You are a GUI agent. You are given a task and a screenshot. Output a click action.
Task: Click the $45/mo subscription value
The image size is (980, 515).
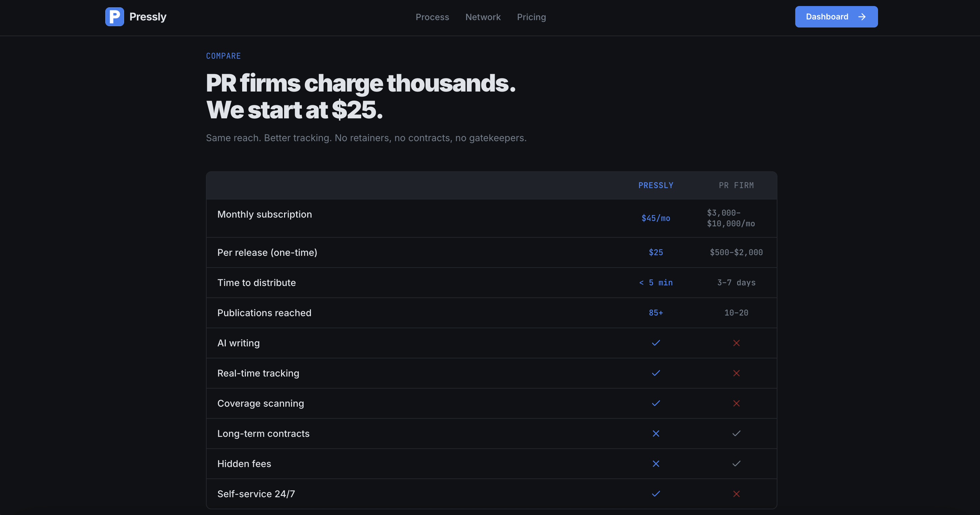(x=655, y=218)
